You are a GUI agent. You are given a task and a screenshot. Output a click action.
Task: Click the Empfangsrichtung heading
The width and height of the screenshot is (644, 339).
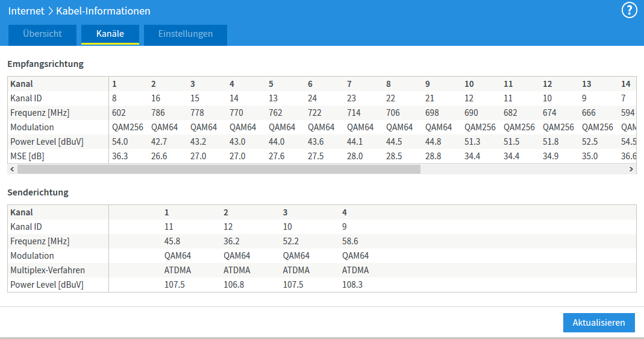pyautogui.click(x=46, y=64)
